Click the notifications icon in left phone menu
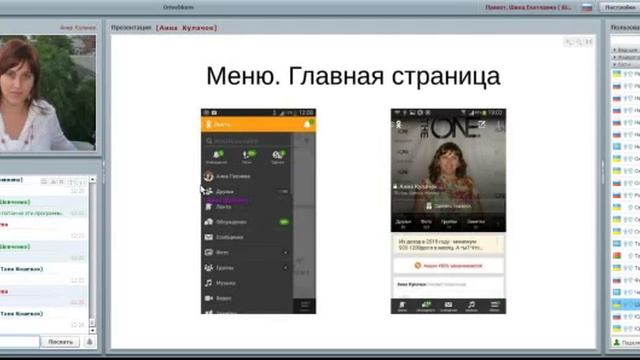Viewport: 640px width, 360px height. (217, 156)
